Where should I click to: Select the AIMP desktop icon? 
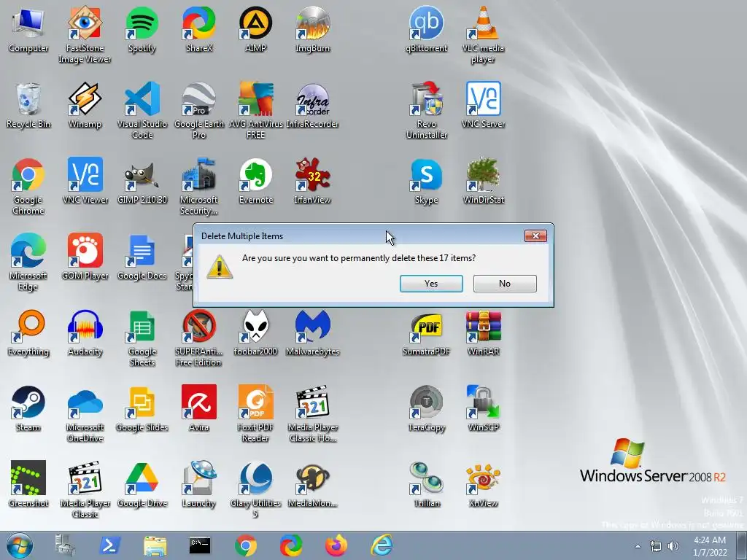coord(255,29)
